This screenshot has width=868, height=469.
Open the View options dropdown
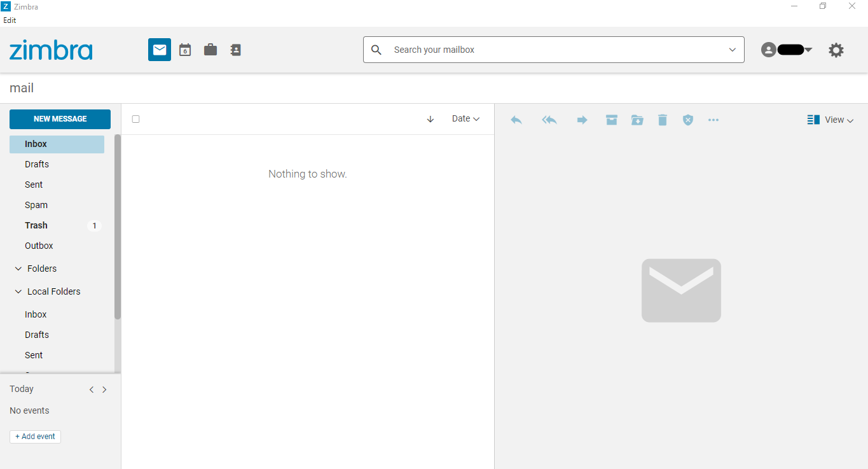(830, 120)
